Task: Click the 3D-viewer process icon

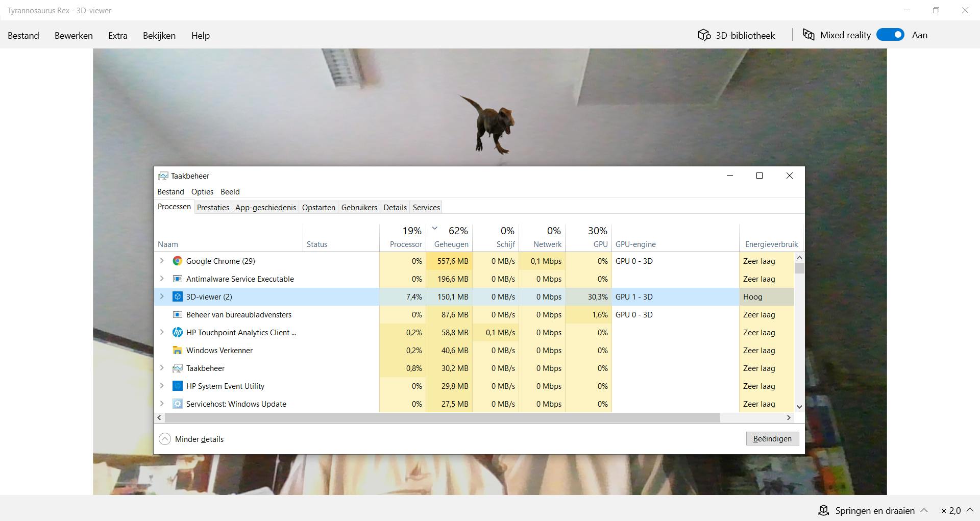Action: (x=177, y=296)
